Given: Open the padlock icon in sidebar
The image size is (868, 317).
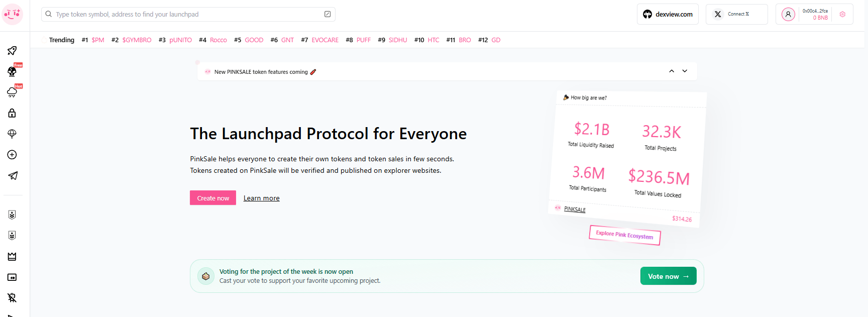Looking at the screenshot, I should tap(12, 113).
